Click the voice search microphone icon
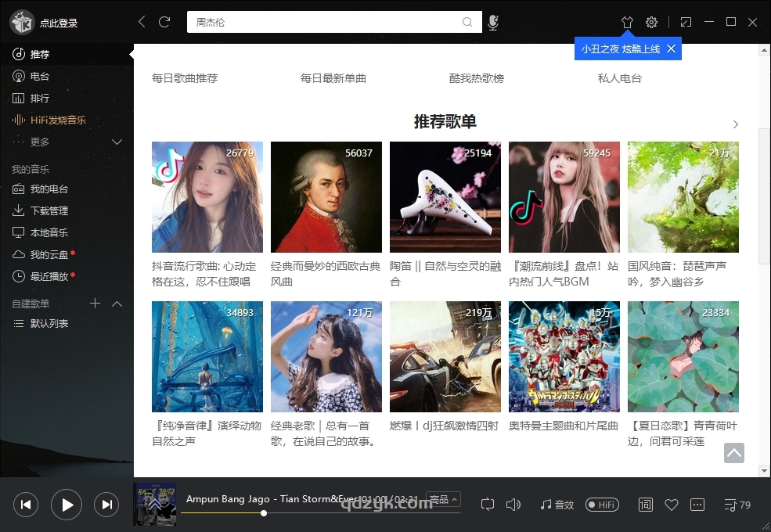 pyautogui.click(x=493, y=22)
